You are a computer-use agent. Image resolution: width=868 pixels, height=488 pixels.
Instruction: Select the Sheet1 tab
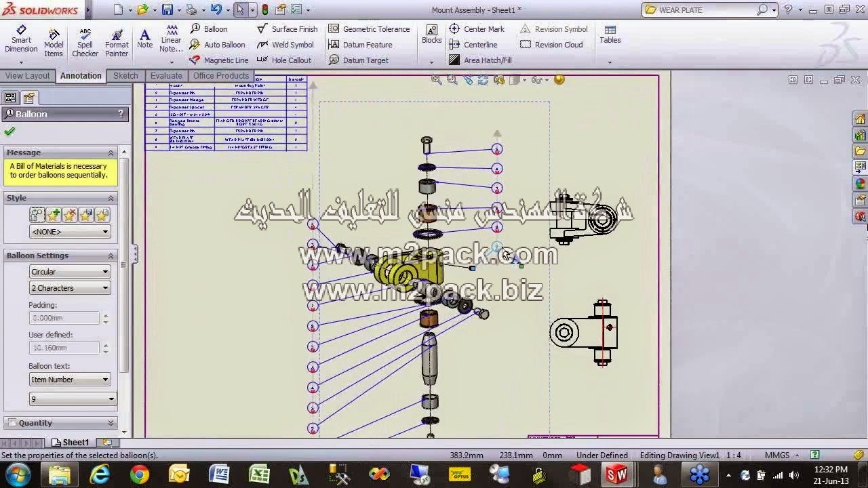pyautogui.click(x=71, y=443)
